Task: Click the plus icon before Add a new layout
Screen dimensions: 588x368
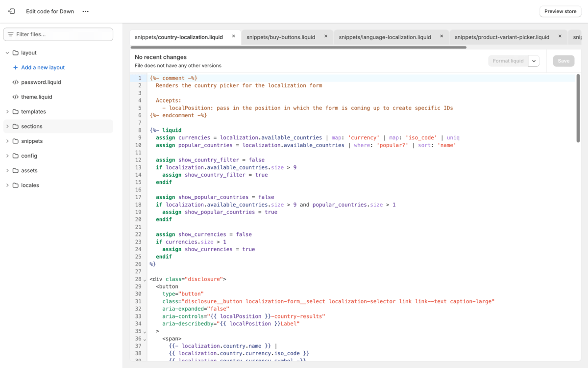Action: 16,67
